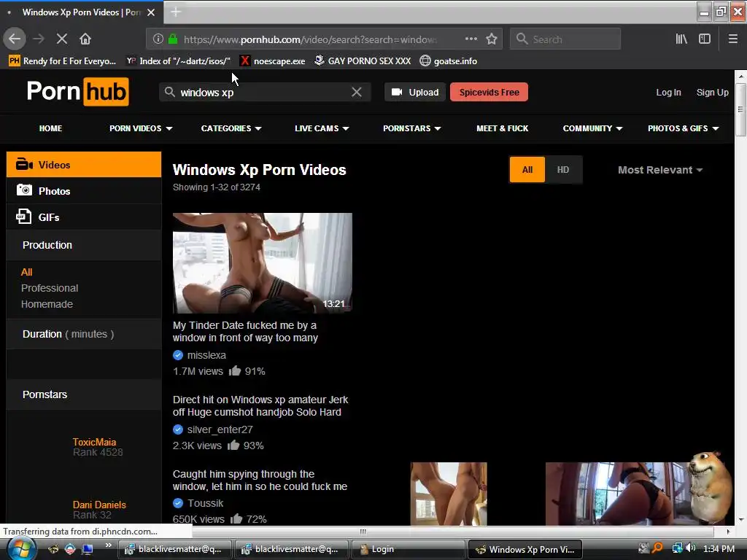The image size is (747, 560).
Task: Click the site logo in the header
Action: click(x=77, y=91)
